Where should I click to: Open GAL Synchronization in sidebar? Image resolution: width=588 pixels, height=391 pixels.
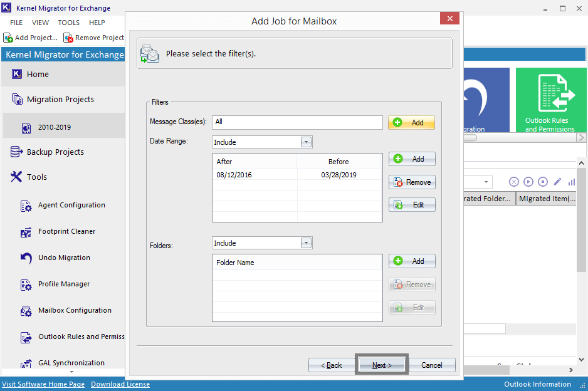click(x=71, y=363)
